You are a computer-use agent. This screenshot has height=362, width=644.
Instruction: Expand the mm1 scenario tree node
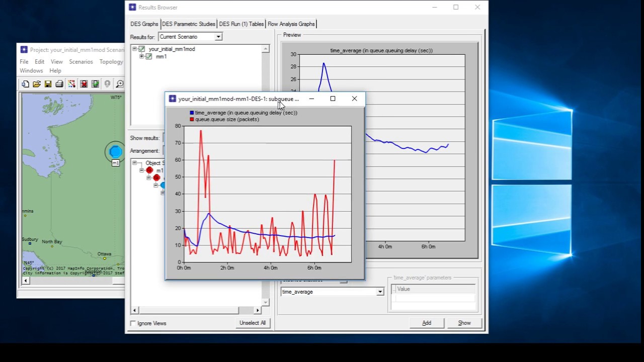tap(141, 56)
